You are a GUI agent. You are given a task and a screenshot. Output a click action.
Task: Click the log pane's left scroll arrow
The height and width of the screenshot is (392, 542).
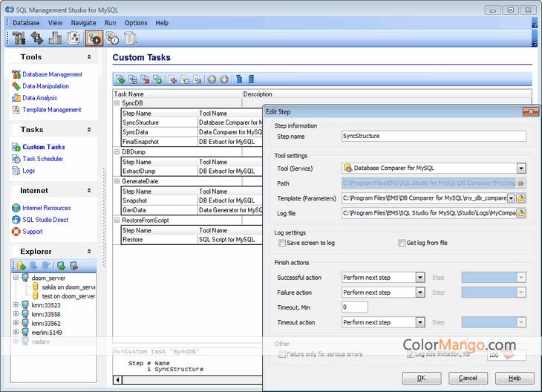coord(117,380)
